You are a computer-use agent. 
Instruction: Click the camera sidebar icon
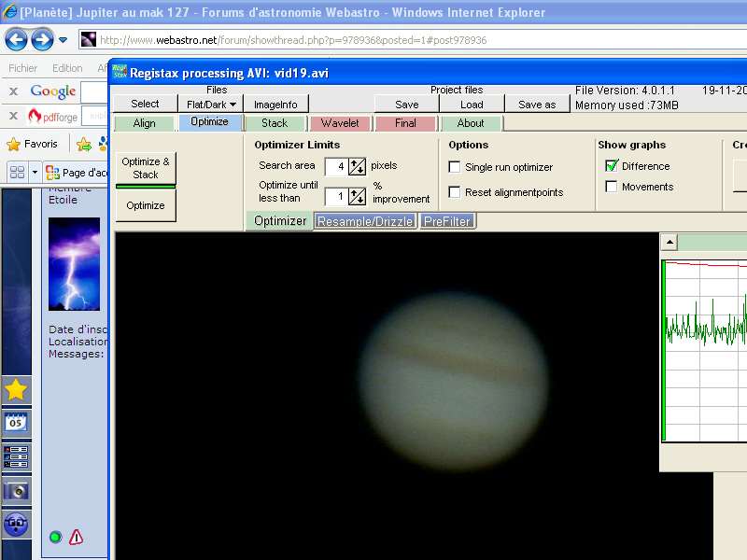[17, 491]
